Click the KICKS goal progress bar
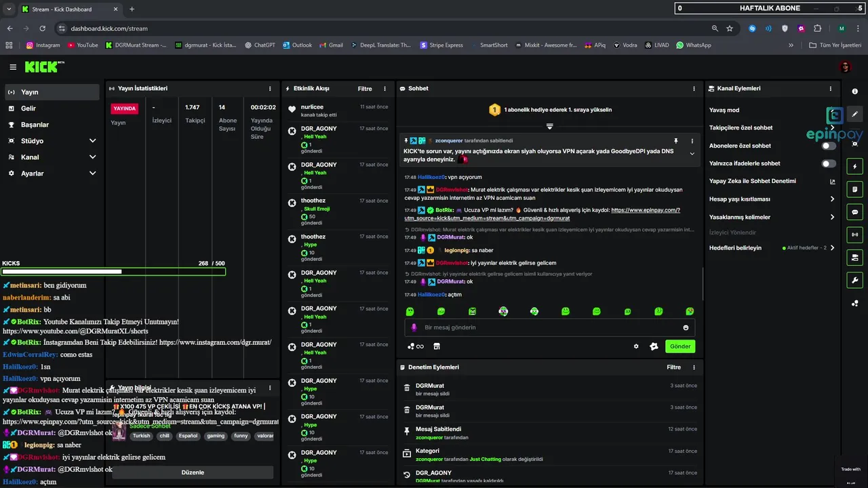Image resolution: width=868 pixels, height=488 pixels. (x=113, y=272)
